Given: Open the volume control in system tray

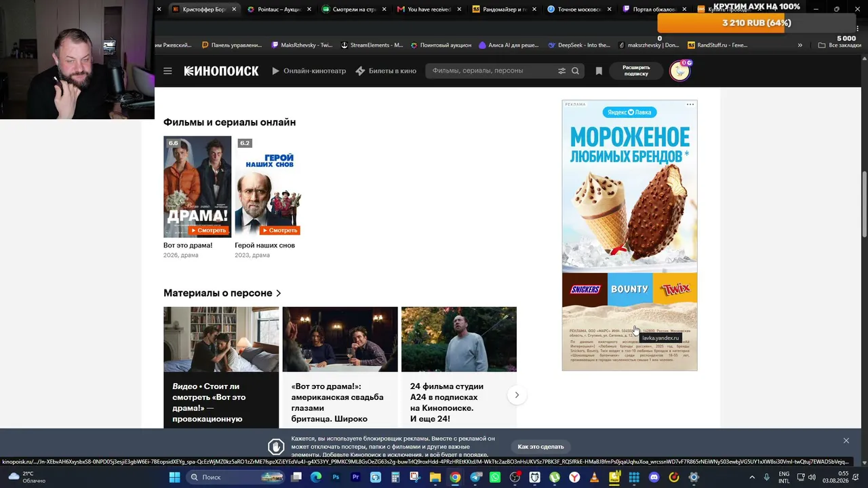Looking at the screenshot, I should tap(812, 477).
